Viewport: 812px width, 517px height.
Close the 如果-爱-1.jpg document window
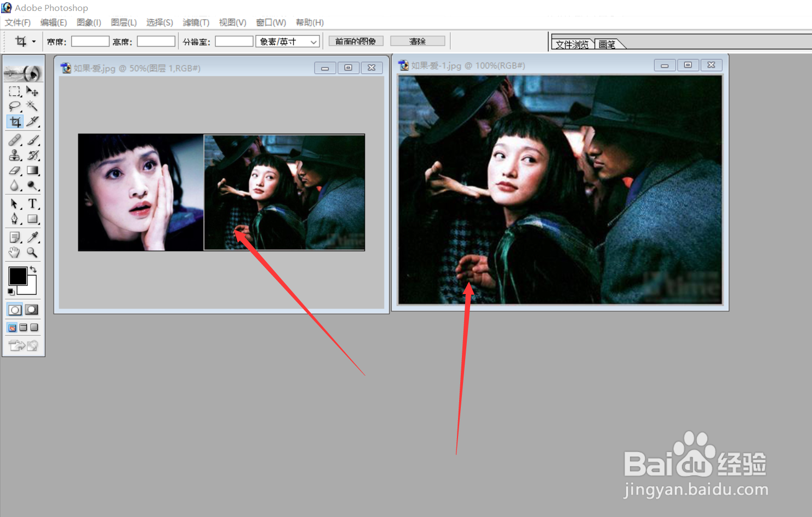tap(711, 65)
